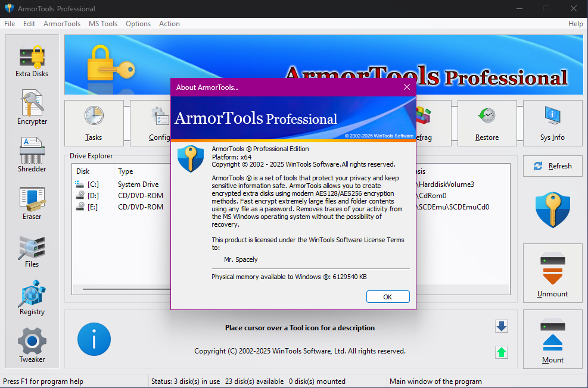Open the Help menu
This screenshot has width=588, height=388.
(575, 24)
